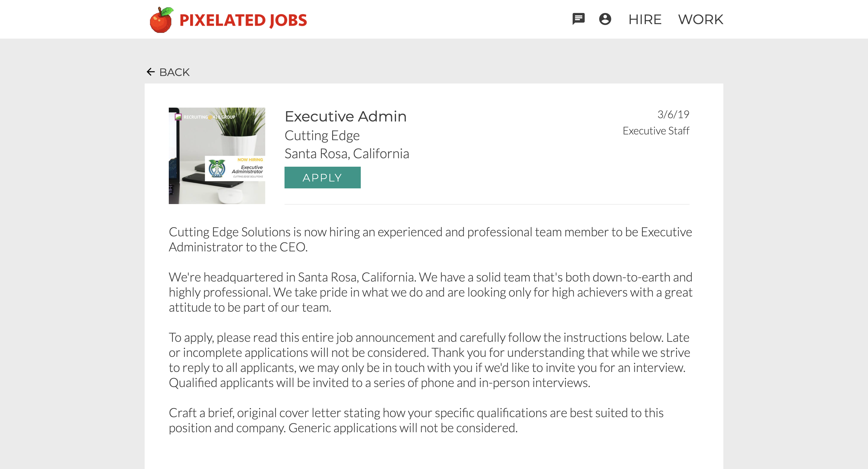Select the Cutting Edge company name
868x469 pixels.
(x=322, y=135)
